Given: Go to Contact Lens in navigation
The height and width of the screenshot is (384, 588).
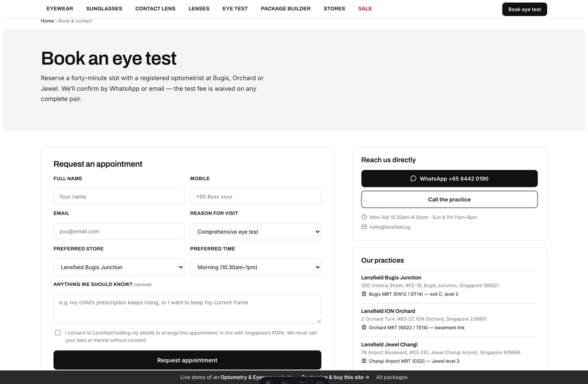Looking at the screenshot, I should point(155,8).
